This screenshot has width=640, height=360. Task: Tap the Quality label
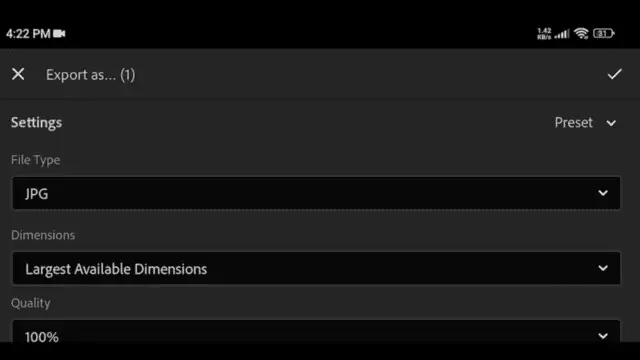(31, 303)
